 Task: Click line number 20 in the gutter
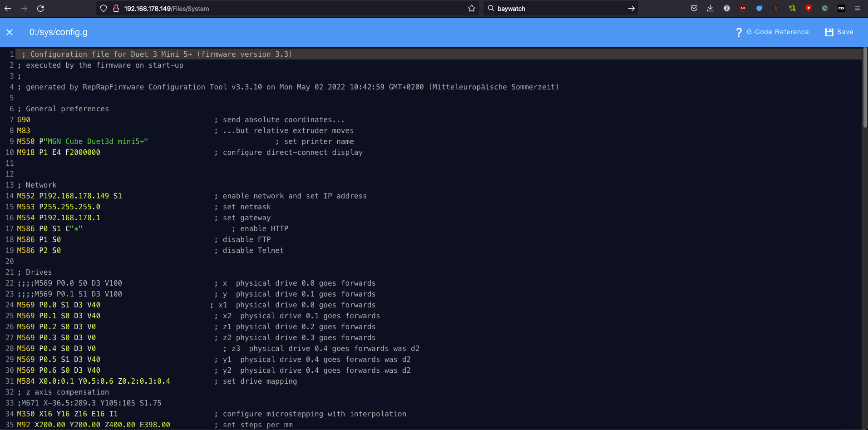tap(10, 262)
